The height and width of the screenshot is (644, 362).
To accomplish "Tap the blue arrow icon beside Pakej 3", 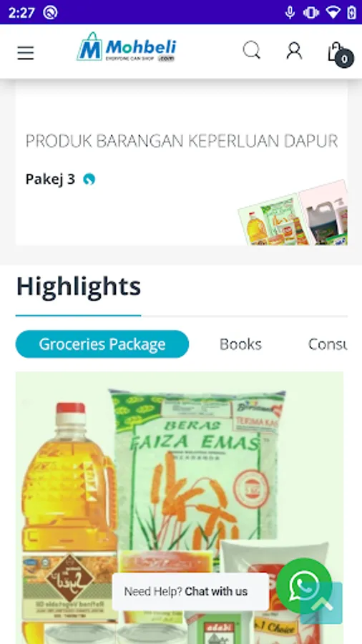I will tap(89, 180).
